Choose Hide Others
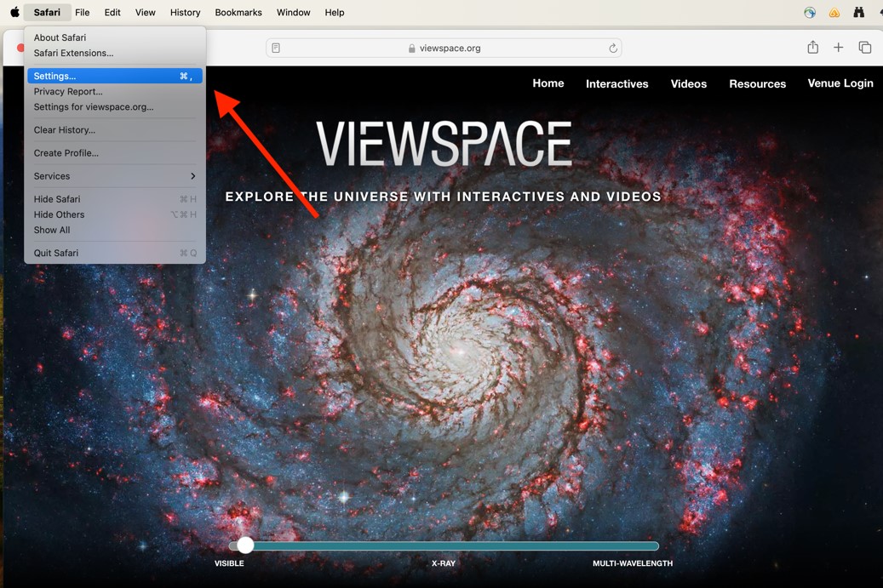883x588 pixels. click(x=115, y=214)
